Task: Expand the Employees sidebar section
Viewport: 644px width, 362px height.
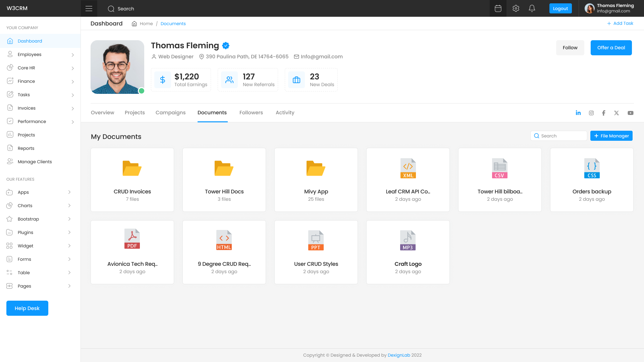Action: (30, 54)
